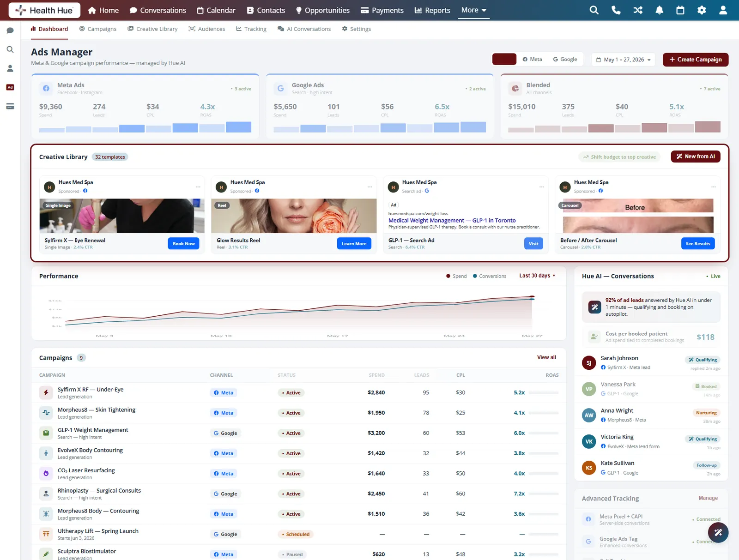Click Sarah Johnson's SJ avatar
739x560 pixels.
click(589, 363)
